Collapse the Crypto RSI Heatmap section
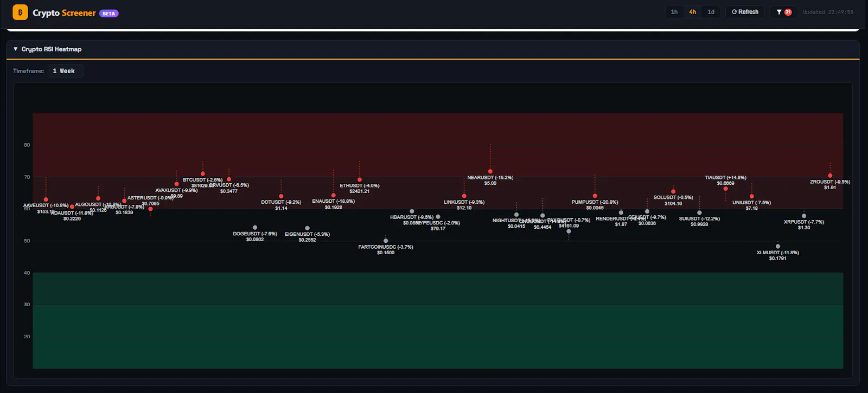Image resolution: width=868 pixels, height=393 pixels. click(x=15, y=49)
